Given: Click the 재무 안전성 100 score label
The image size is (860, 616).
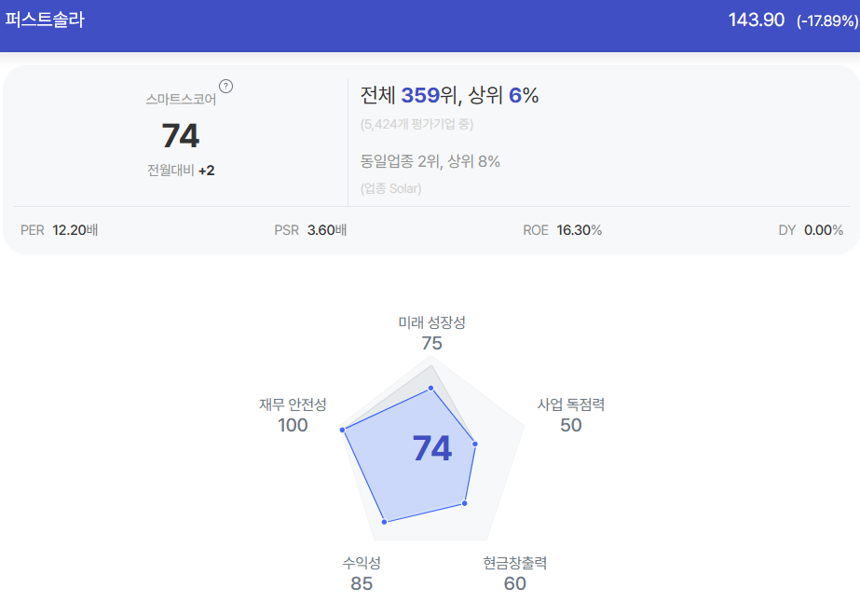Looking at the screenshot, I should point(293,416).
